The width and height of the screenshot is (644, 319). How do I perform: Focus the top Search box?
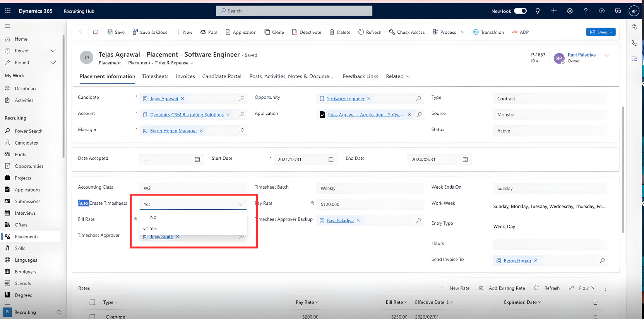click(x=294, y=11)
